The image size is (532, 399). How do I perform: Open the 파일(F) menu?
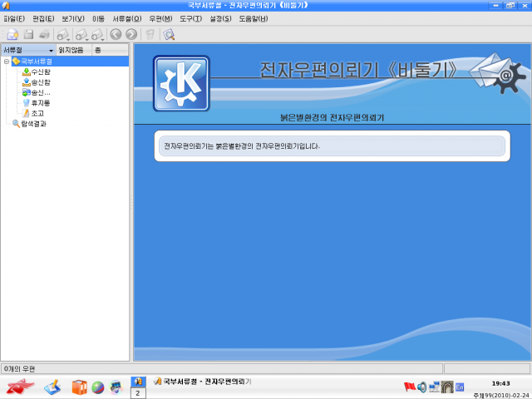click(14, 18)
